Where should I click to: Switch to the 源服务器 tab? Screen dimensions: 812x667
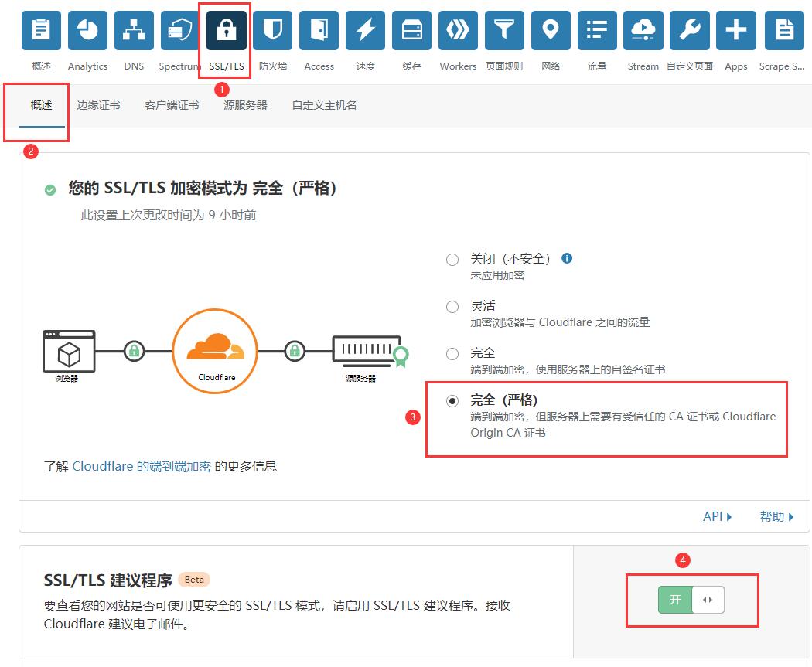245,106
